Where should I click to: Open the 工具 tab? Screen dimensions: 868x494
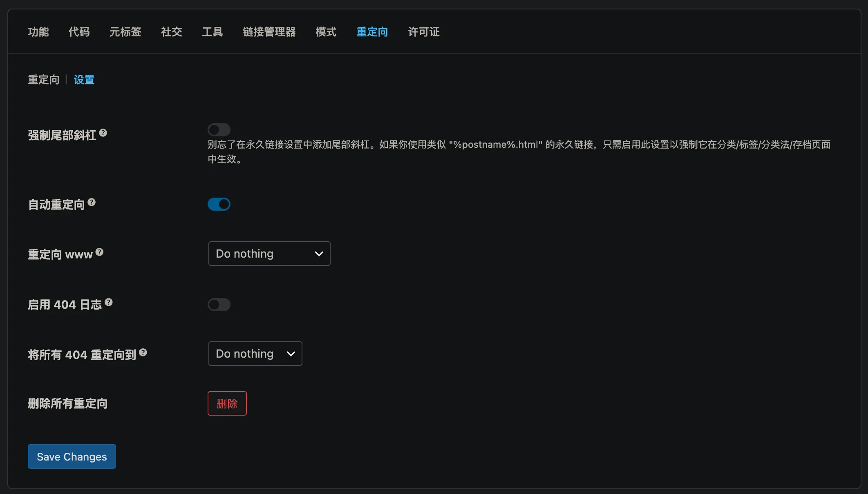(x=213, y=32)
